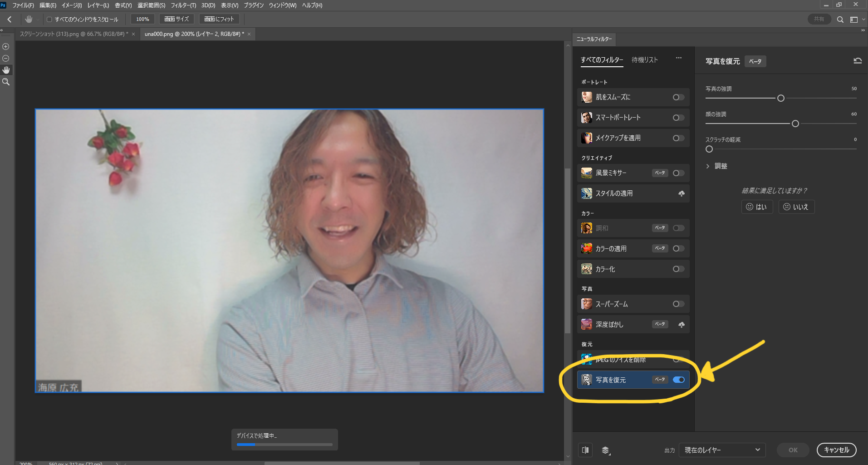Click the キャンセル button
Screen dimensions: 868x465
pyautogui.click(x=836, y=450)
